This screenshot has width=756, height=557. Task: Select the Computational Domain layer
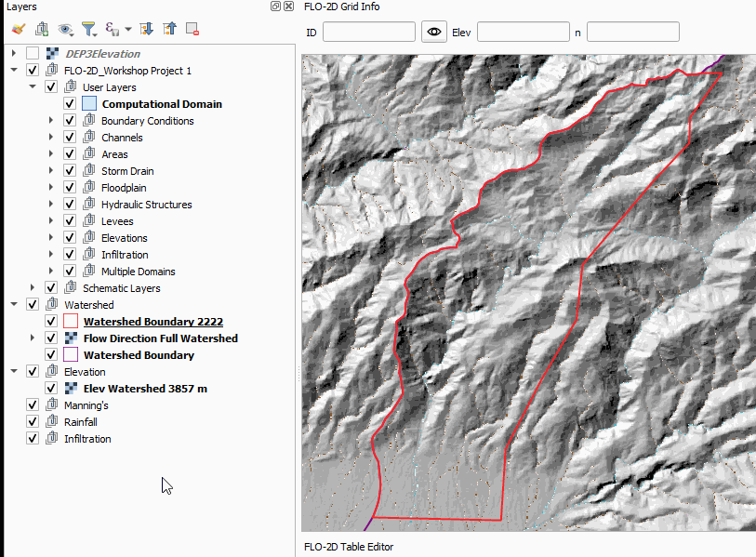pyautogui.click(x=162, y=104)
